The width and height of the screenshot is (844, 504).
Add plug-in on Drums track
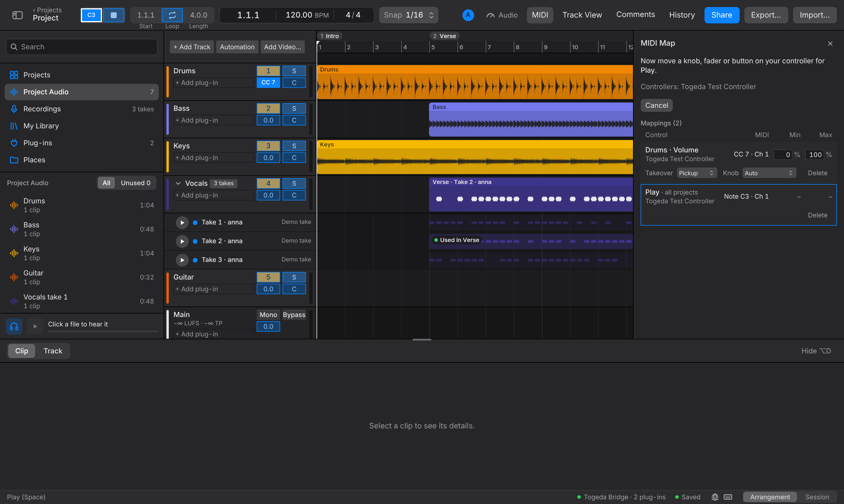click(214, 83)
